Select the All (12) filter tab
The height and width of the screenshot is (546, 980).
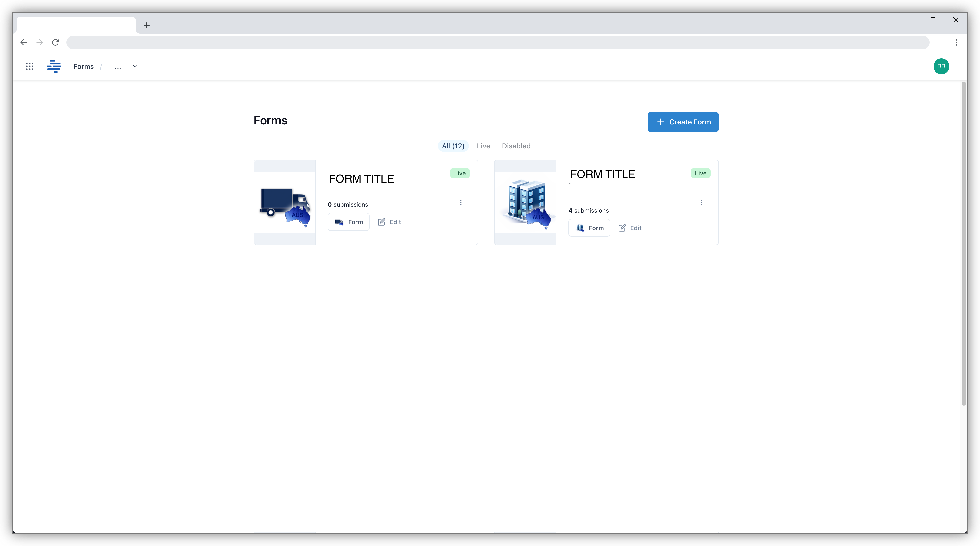453,146
